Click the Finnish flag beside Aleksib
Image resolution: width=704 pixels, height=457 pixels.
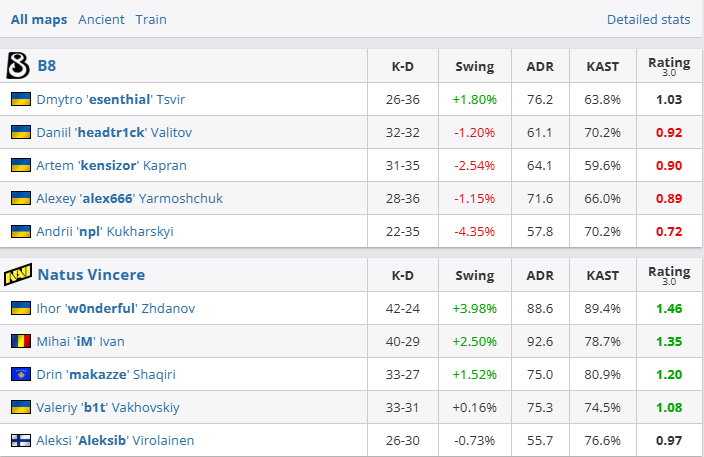point(20,440)
